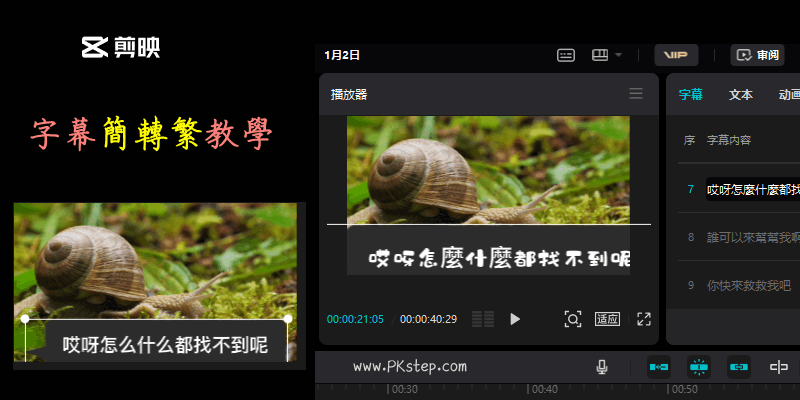This screenshot has height=400, width=800.
Task: Click the VIP button
Action: 676,55
